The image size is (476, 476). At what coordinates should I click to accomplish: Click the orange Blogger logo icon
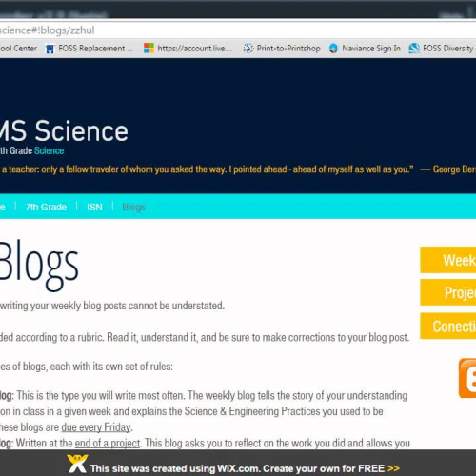pyautogui.click(x=467, y=378)
